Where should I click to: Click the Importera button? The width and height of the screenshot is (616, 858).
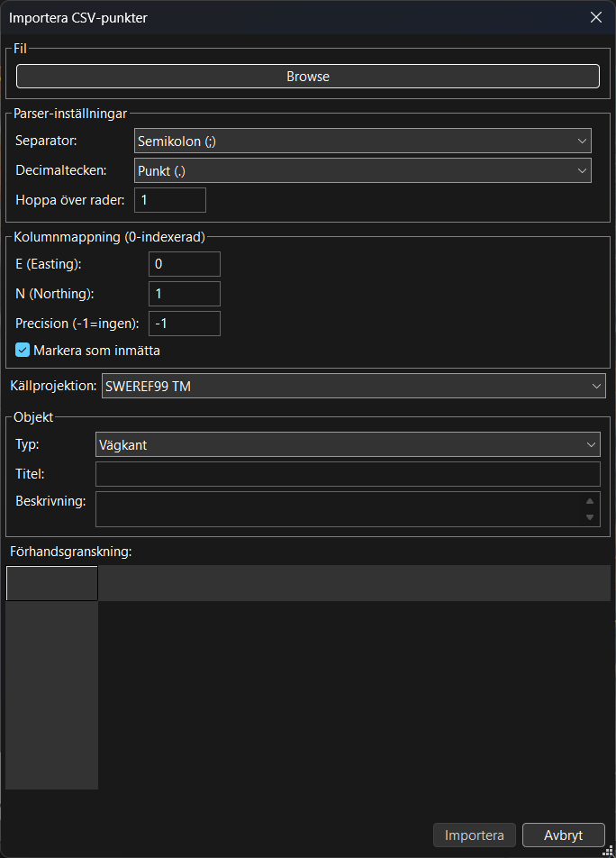pos(475,835)
